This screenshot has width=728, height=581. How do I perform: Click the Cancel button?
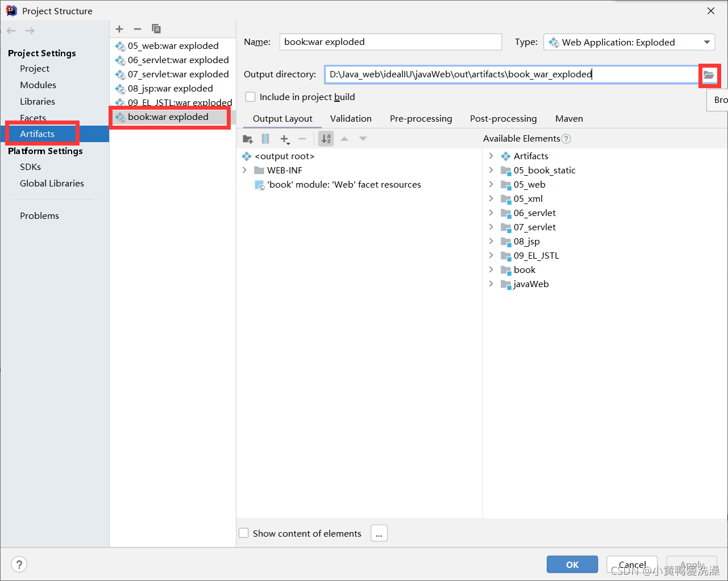pos(632,565)
